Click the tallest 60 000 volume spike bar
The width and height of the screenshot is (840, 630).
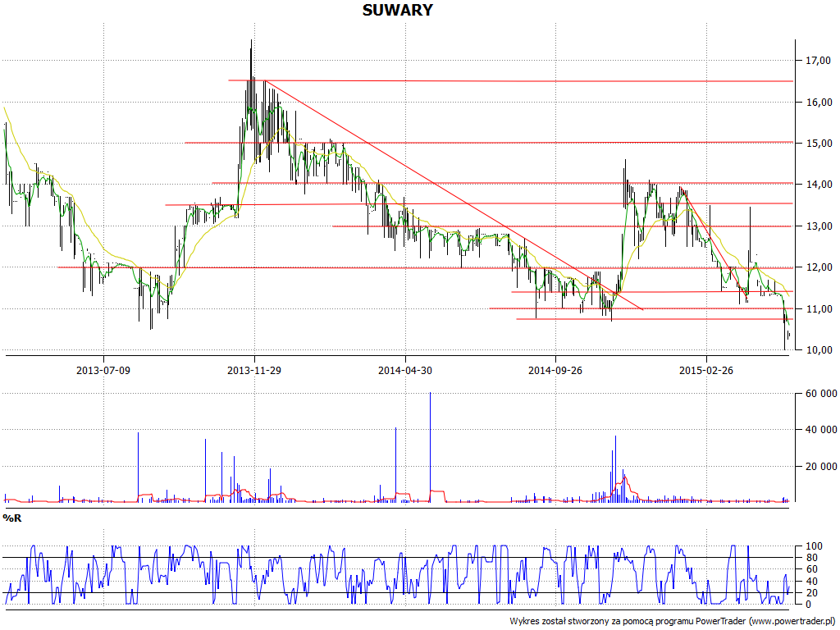430,447
